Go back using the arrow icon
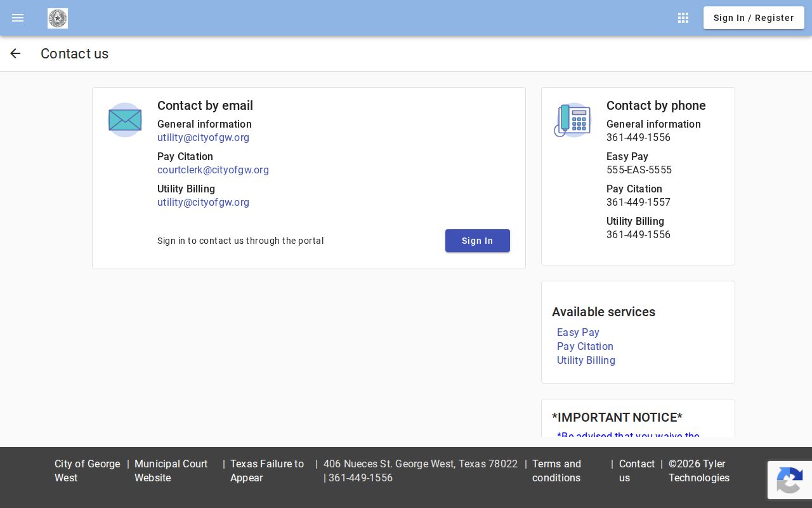The image size is (812, 508). [x=15, y=53]
